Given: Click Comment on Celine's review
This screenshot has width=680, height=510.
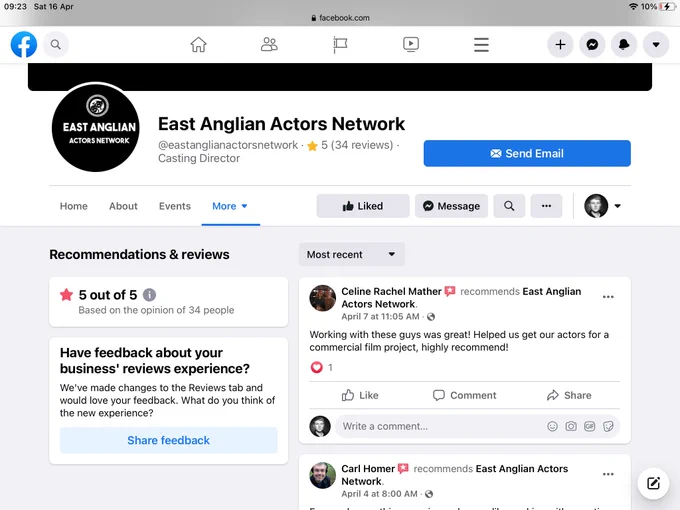Looking at the screenshot, I should [x=464, y=395].
